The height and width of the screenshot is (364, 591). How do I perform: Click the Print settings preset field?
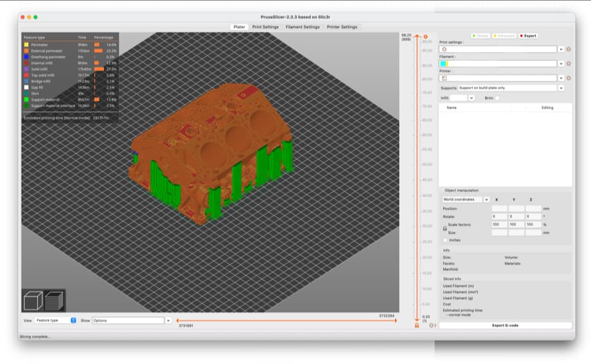[497, 49]
